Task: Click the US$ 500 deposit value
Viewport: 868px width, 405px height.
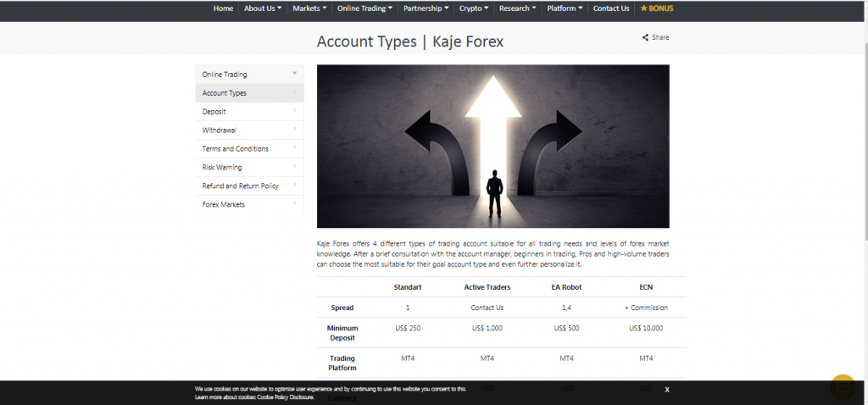Action: (x=566, y=328)
